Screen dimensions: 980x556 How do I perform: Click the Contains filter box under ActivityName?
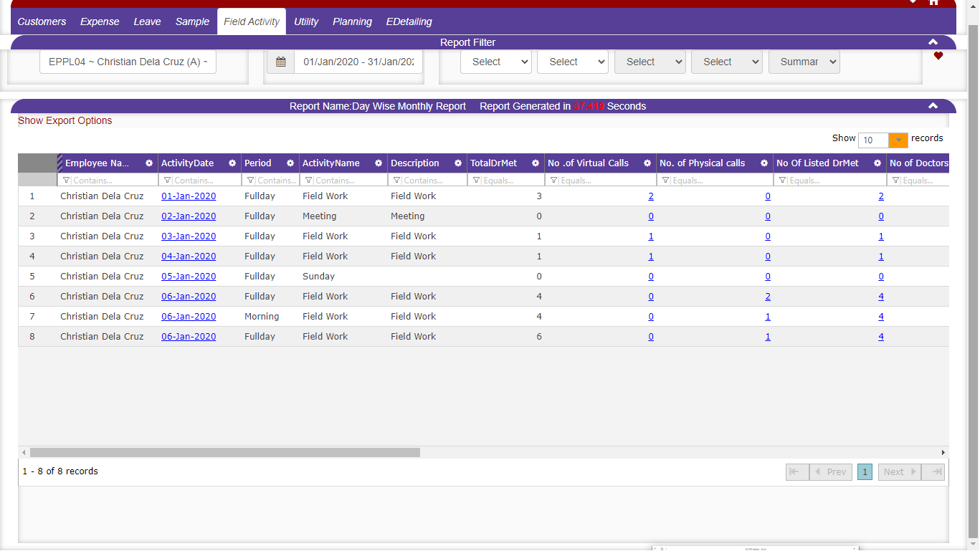coord(343,181)
